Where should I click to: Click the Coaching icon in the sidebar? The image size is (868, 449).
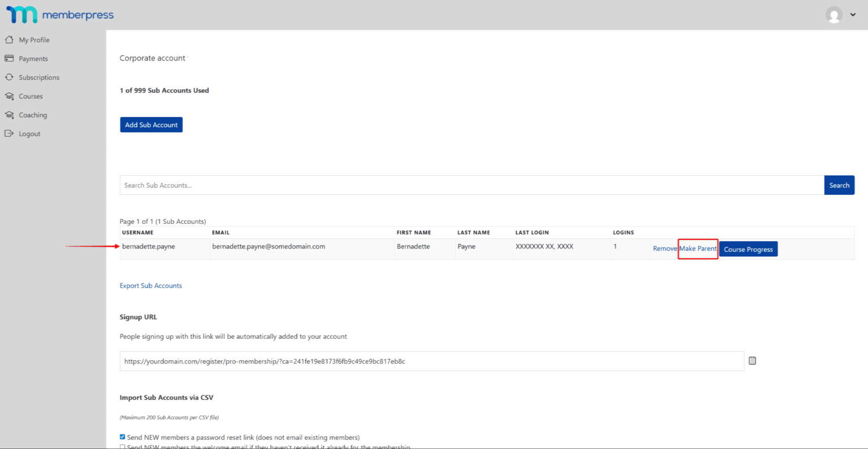[x=9, y=115]
